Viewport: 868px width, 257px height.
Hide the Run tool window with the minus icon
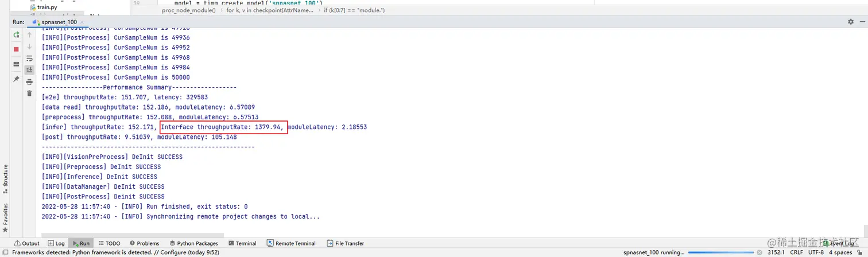point(862,22)
